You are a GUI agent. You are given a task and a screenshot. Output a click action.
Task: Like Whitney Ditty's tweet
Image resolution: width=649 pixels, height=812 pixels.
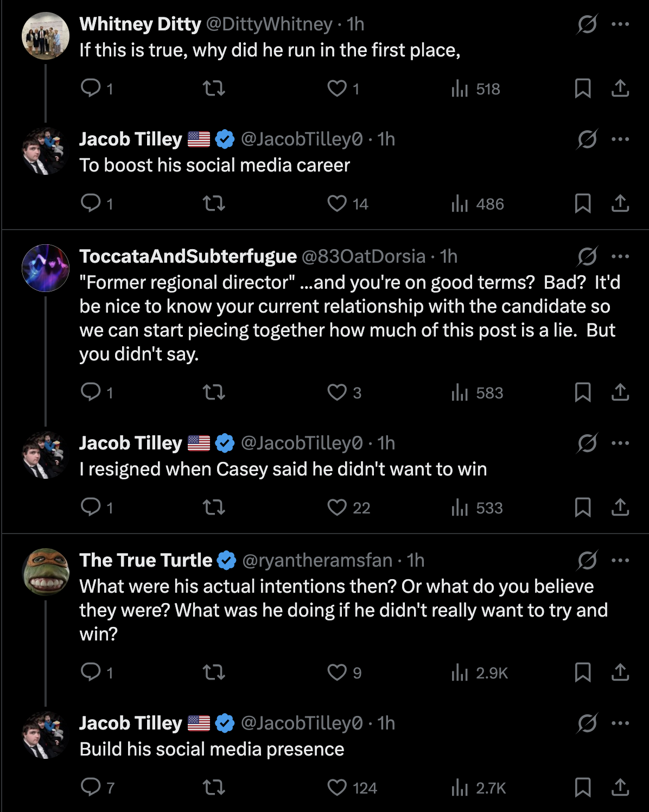coord(338,88)
